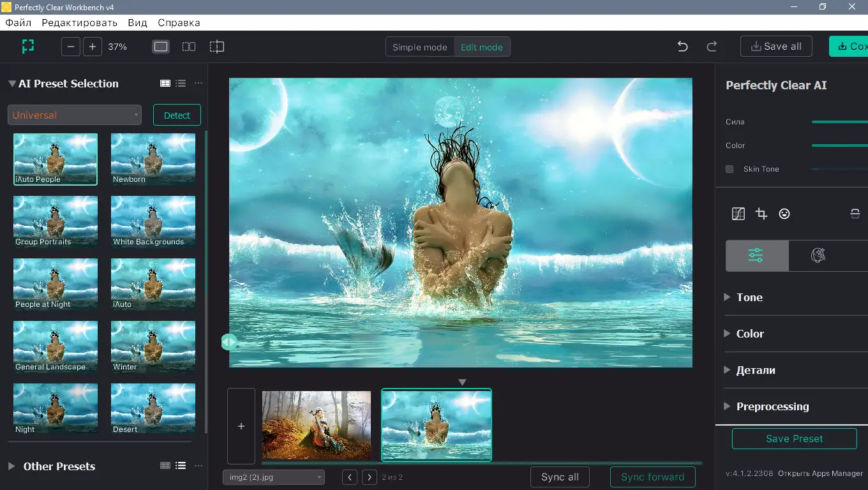Open the Редактировать menu

(x=80, y=23)
